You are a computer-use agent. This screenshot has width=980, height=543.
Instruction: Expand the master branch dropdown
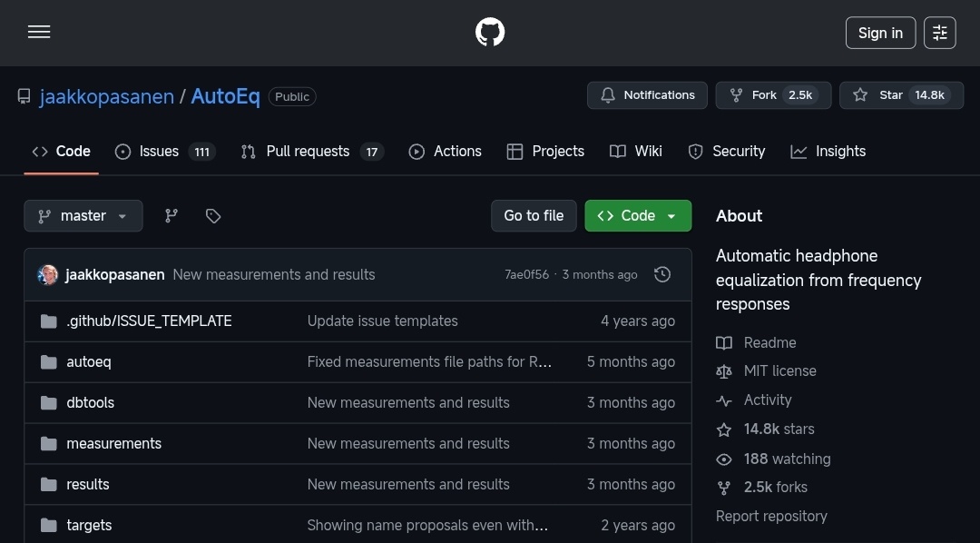[x=83, y=216]
